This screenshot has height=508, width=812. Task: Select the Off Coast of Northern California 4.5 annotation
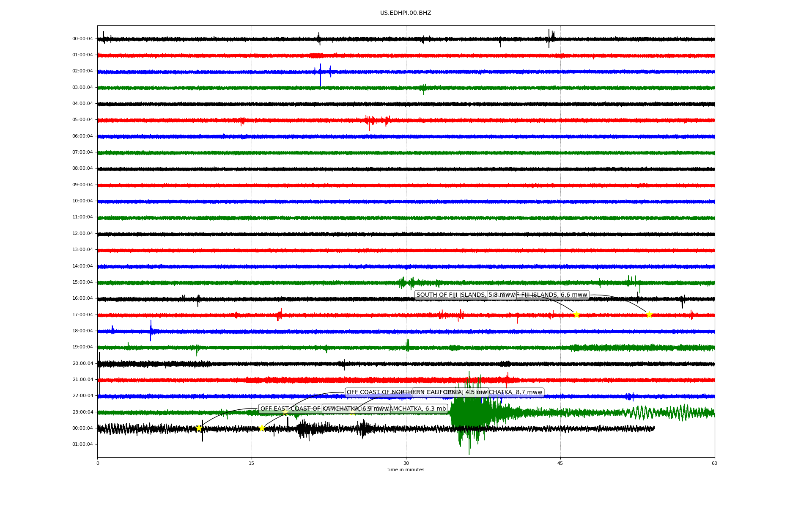point(417,392)
